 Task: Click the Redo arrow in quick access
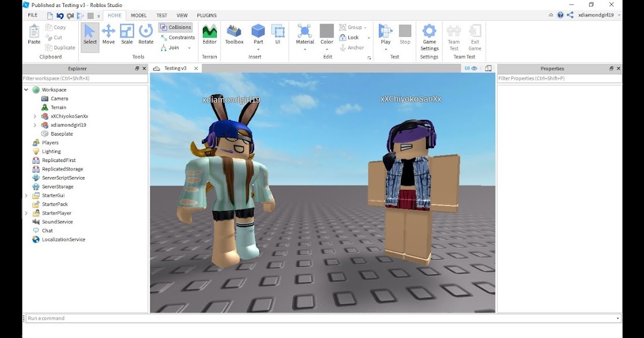[70, 16]
